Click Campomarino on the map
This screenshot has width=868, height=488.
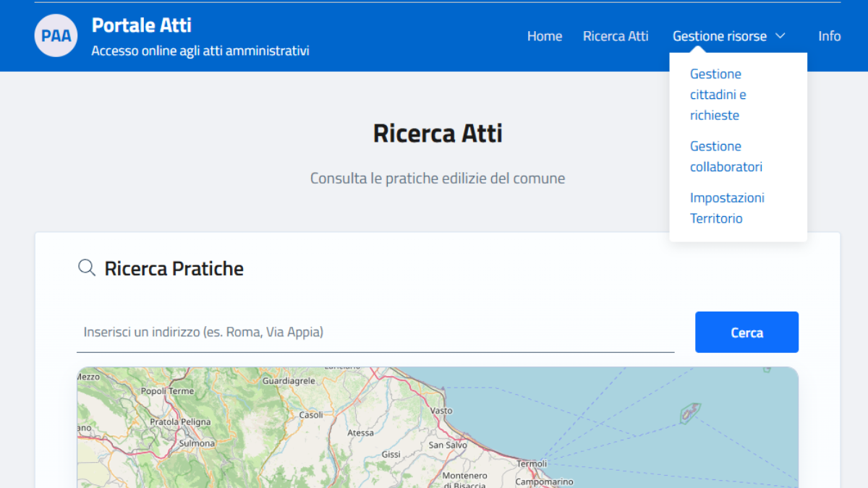tap(544, 481)
